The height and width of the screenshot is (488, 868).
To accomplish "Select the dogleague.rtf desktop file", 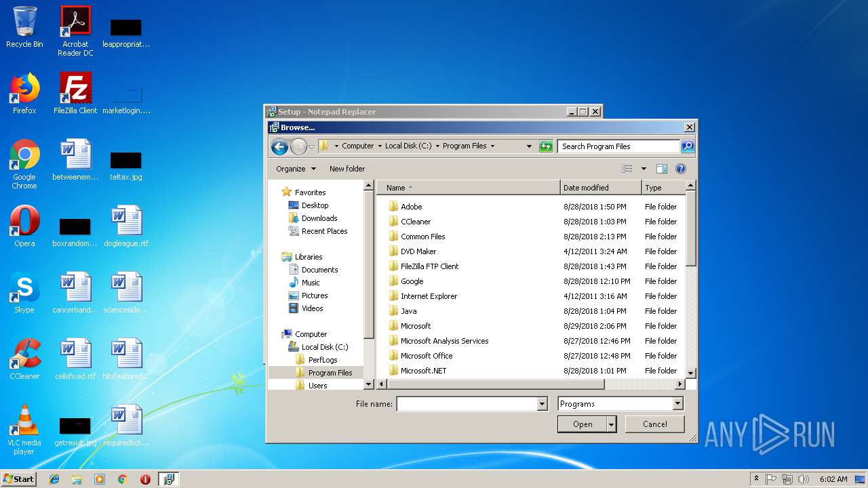I will coord(126,226).
